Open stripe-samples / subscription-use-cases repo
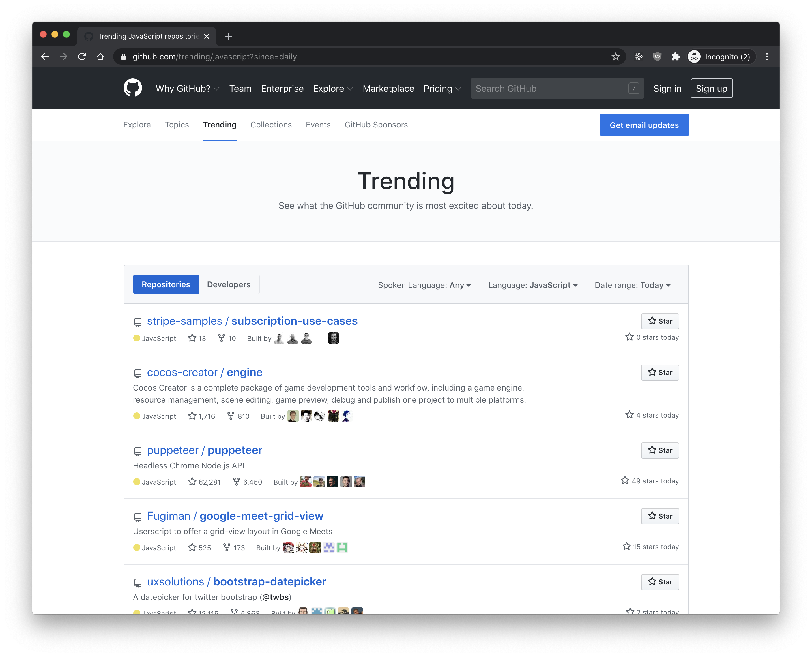 (252, 321)
